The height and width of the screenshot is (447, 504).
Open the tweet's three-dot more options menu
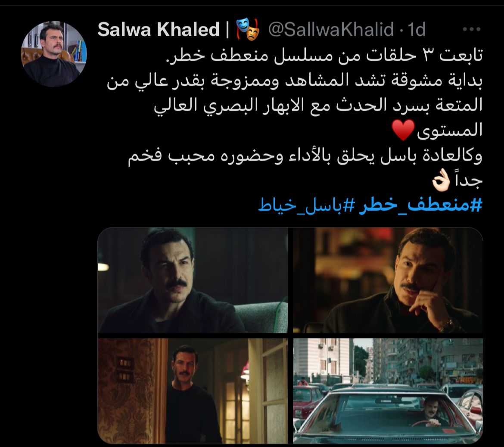point(471,29)
